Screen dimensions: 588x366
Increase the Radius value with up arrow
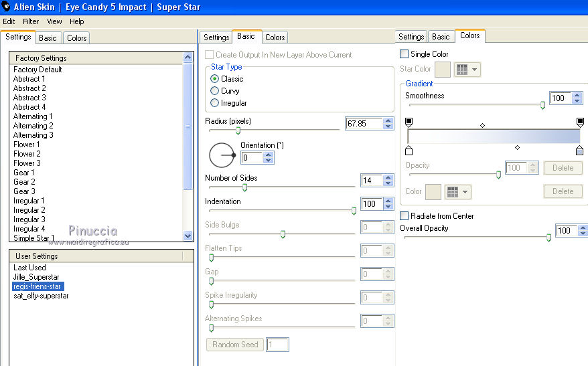point(388,120)
